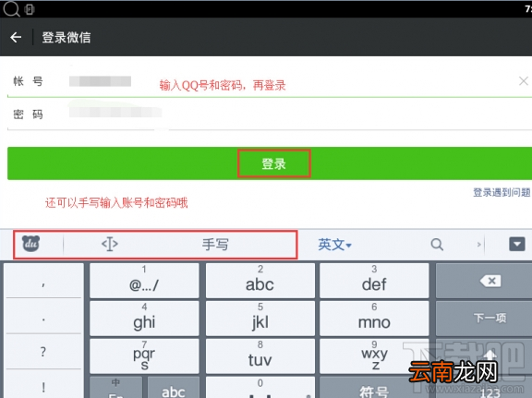The height and width of the screenshot is (398, 532).
Task: Open the Baidu du input logo menu
Action: [x=30, y=244]
